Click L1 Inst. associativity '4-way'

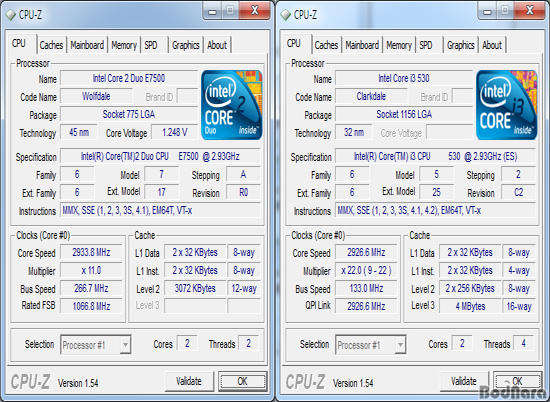[519, 270]
